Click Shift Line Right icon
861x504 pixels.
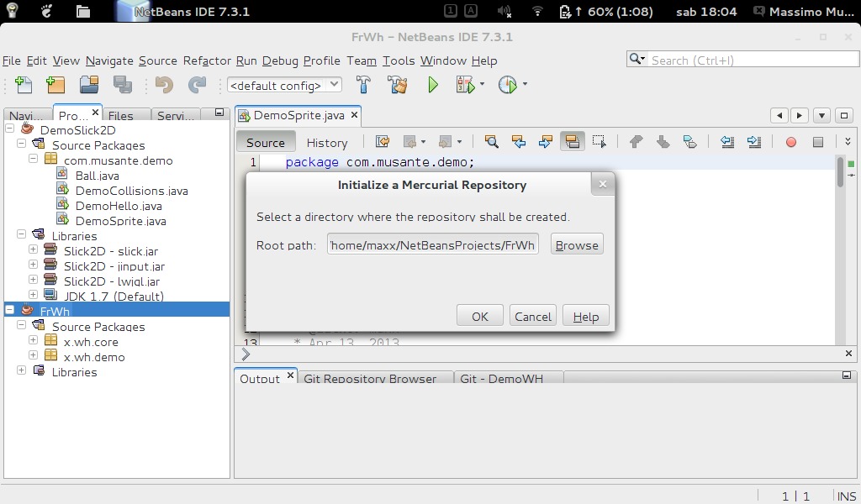(754, 142)
